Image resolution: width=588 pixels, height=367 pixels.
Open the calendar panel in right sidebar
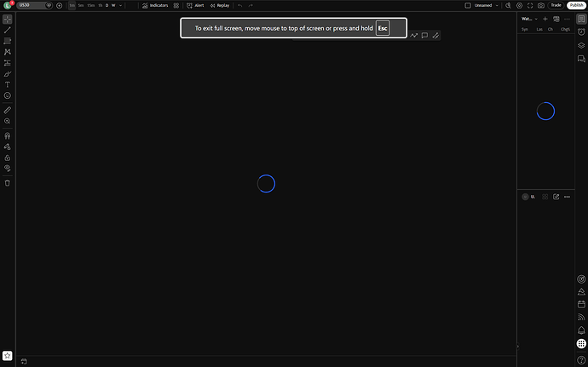(x=581, y=304)
